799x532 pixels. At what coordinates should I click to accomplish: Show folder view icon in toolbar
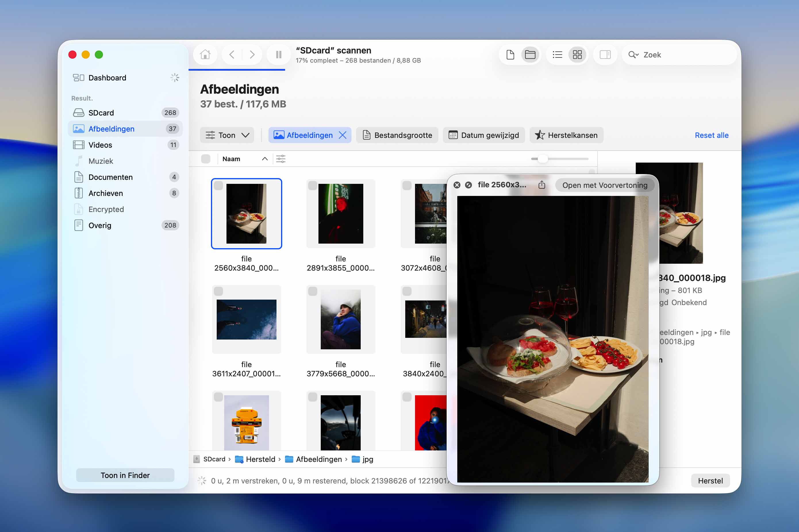(x=530, y=55)
